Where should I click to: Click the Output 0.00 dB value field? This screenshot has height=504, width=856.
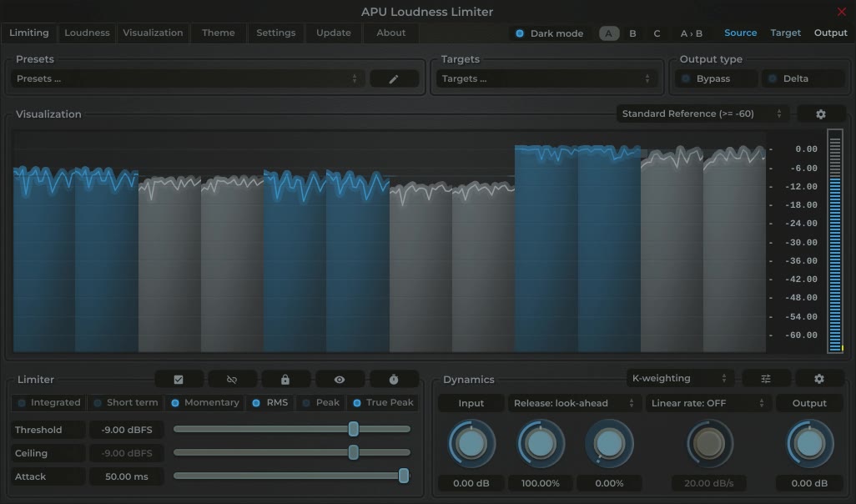pos(809,483)
